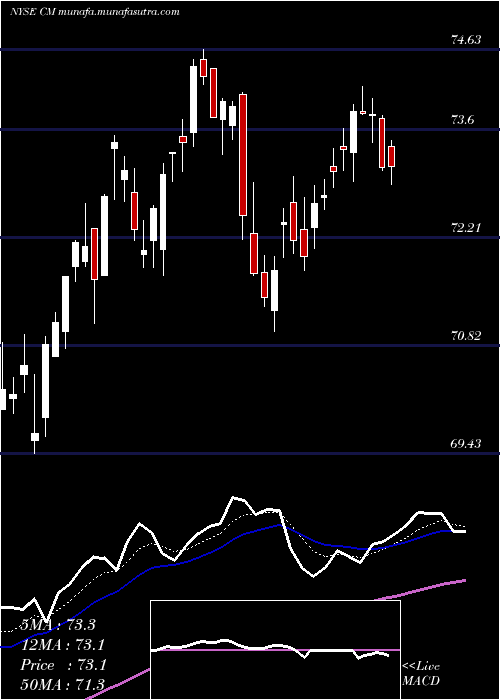Click the NYSE CM munafa.munafasutra.com title text
500x700 pixels.
95,12
